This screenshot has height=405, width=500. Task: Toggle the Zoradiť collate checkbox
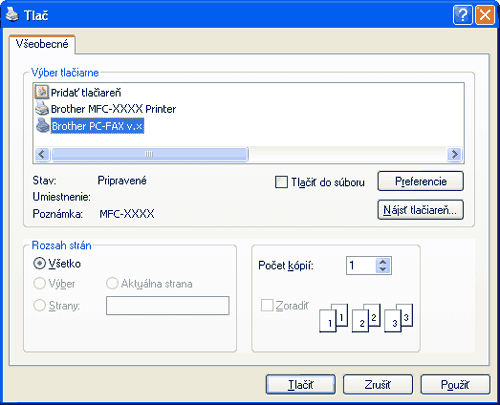(x=267, y=305)
